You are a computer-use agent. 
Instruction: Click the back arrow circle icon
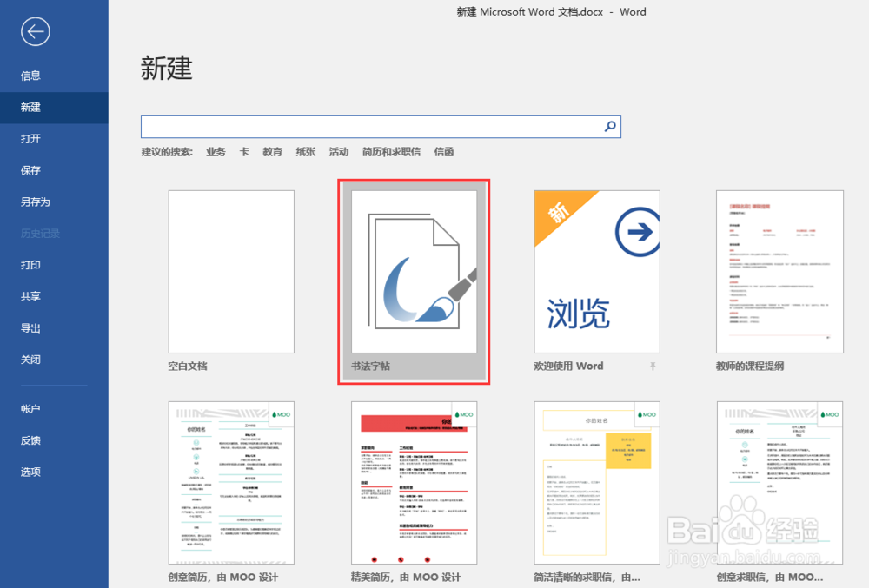click(x=36, y=31)
